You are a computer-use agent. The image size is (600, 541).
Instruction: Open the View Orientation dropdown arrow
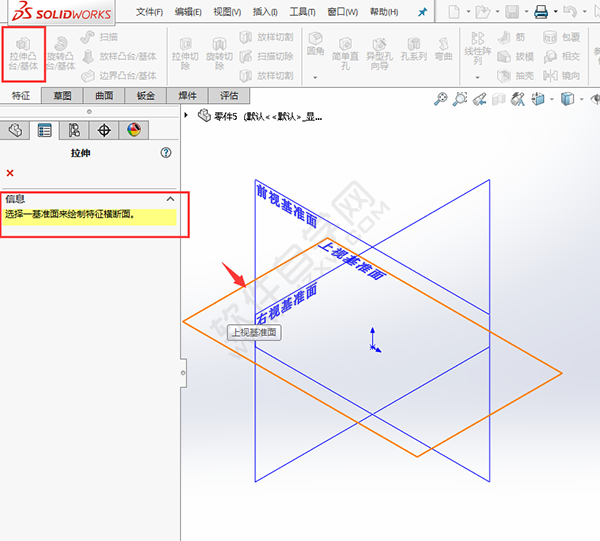click(552, 99)
